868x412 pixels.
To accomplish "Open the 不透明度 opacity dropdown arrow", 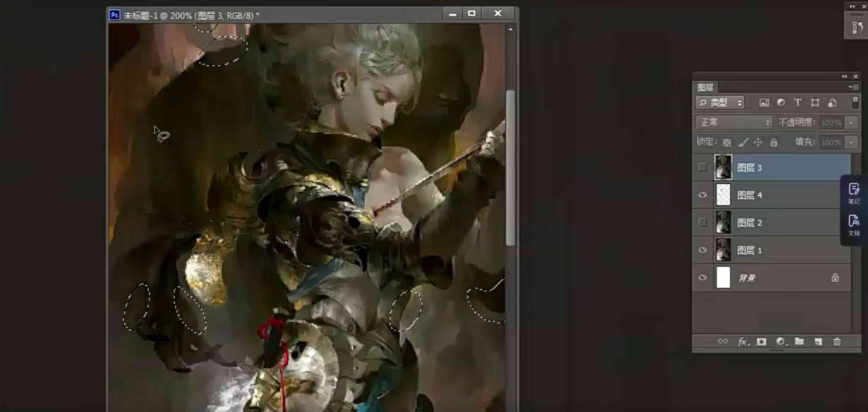I will click(851, 123).
